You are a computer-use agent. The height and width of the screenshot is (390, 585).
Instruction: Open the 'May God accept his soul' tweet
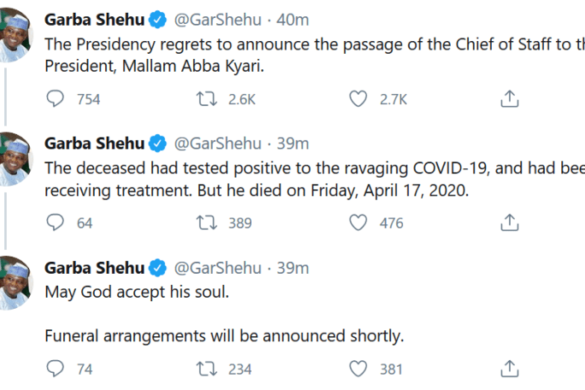click(137, 292)
